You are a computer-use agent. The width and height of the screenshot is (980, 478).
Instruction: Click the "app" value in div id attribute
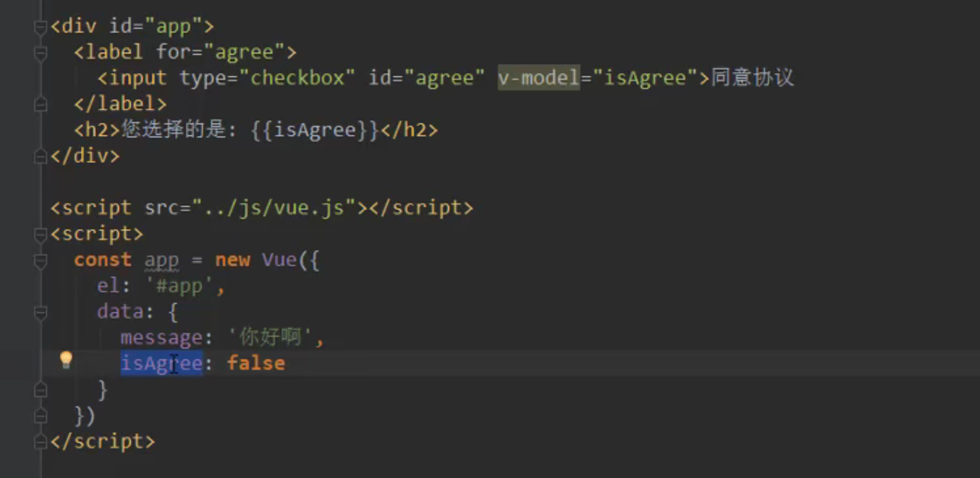point(173,27)
